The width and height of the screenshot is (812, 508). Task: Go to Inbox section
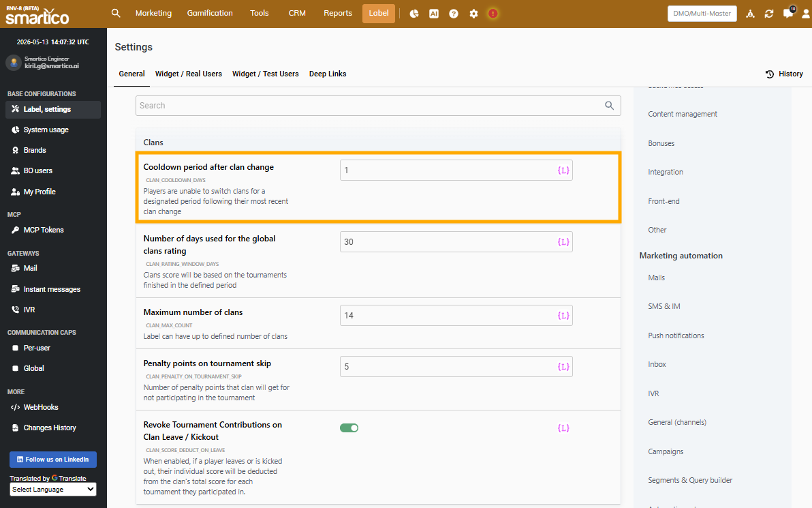657,364
